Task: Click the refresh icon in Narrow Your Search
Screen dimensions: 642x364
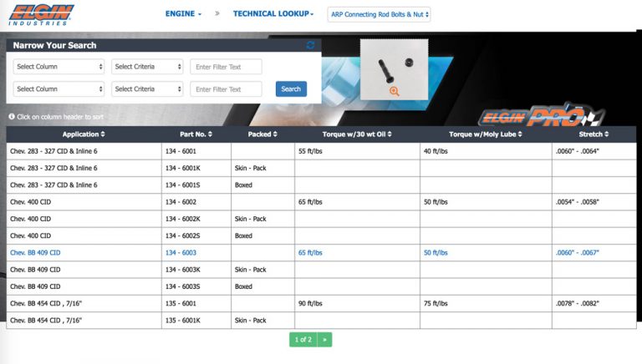Action: click(x=310, y=45)
